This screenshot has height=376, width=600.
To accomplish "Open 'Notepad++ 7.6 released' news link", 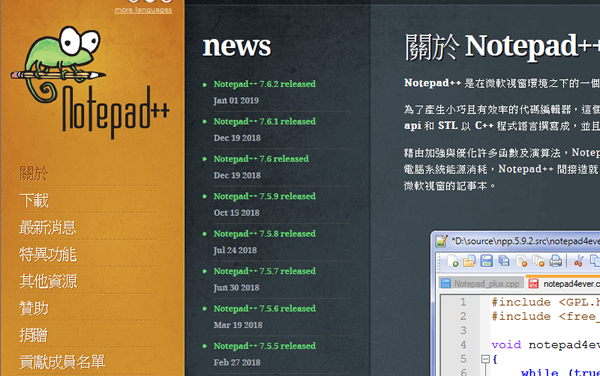I will tap(261, 159).
